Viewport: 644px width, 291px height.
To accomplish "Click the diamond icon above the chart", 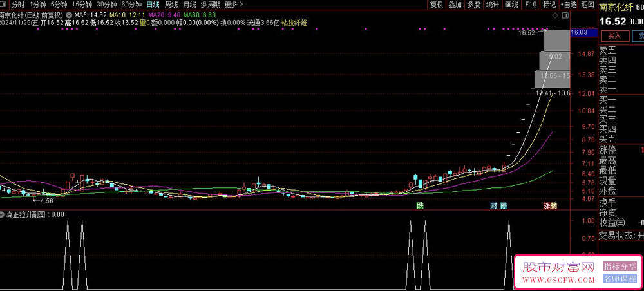I will (555, 15).
